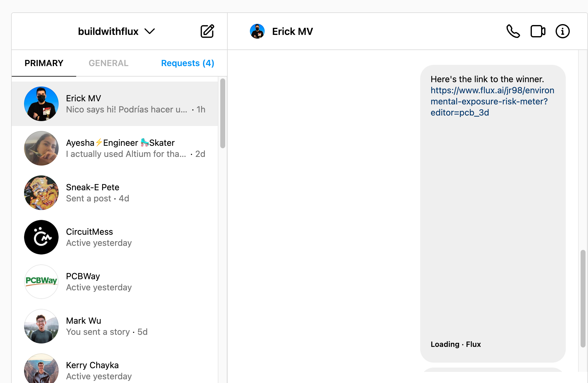This screenshot has width=588, height=383.
Task: Click Ayesha's profile picture
Action: pyautogui.click(x=41, y=148)
